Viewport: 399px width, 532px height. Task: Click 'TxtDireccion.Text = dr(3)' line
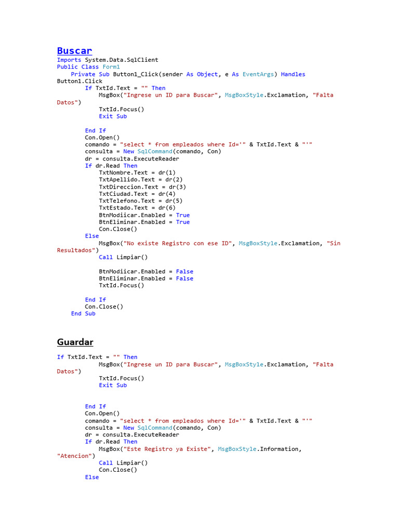[142, 187]
